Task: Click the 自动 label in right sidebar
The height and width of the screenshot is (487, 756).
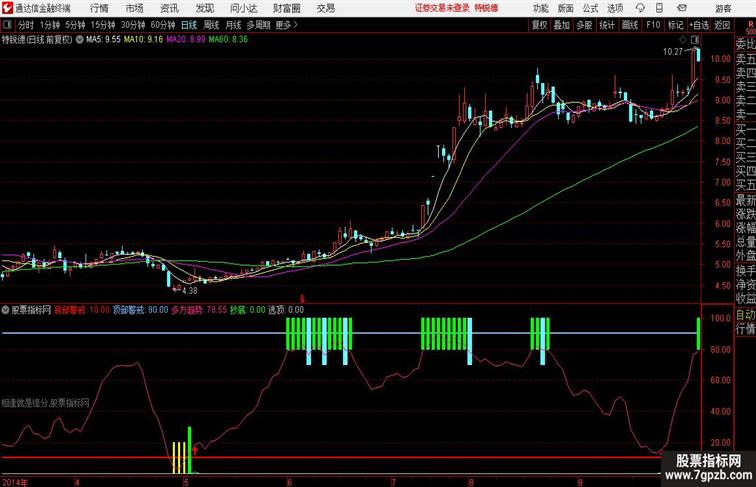Action: point(745,315)
